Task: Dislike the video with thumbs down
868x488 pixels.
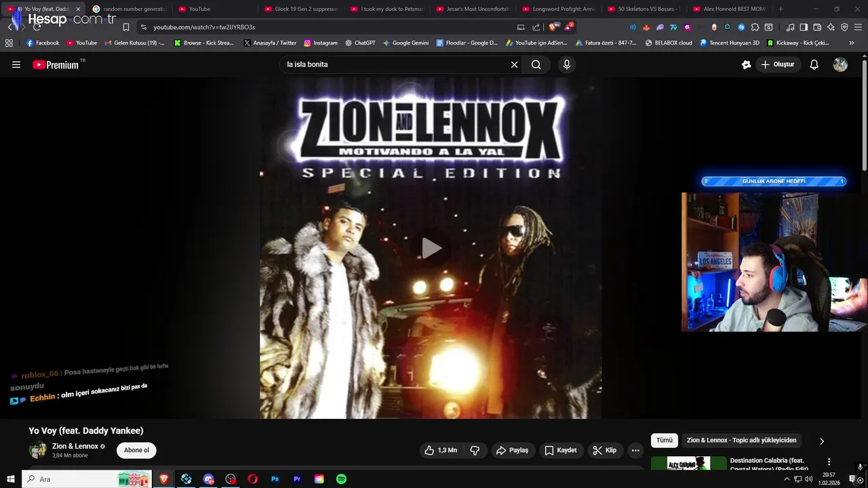Action: 475,450
